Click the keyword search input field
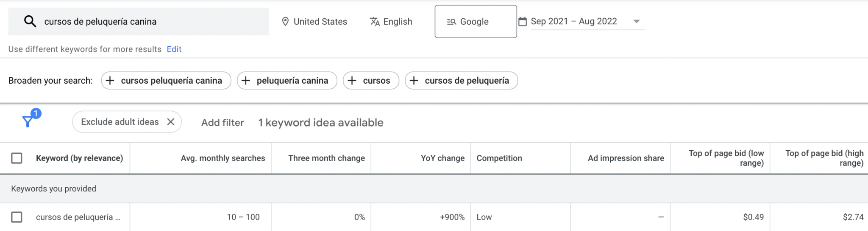868x231 pixels. (138, 21)
